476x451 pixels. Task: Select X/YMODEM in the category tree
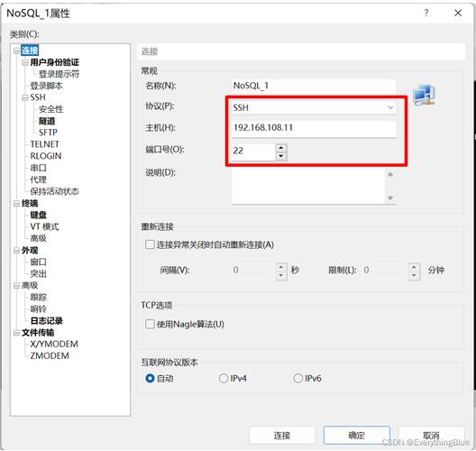pyautogui.click(x=54, y=344)
